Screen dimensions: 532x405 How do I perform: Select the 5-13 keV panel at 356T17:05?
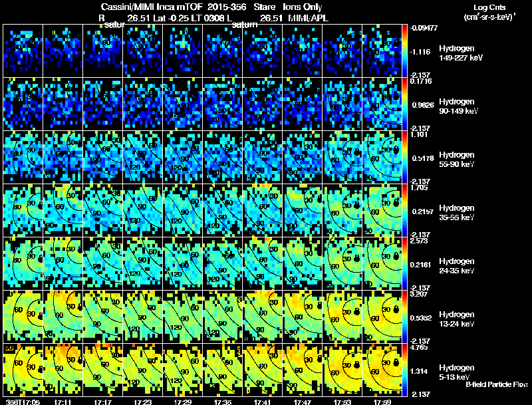pos(23,370)
